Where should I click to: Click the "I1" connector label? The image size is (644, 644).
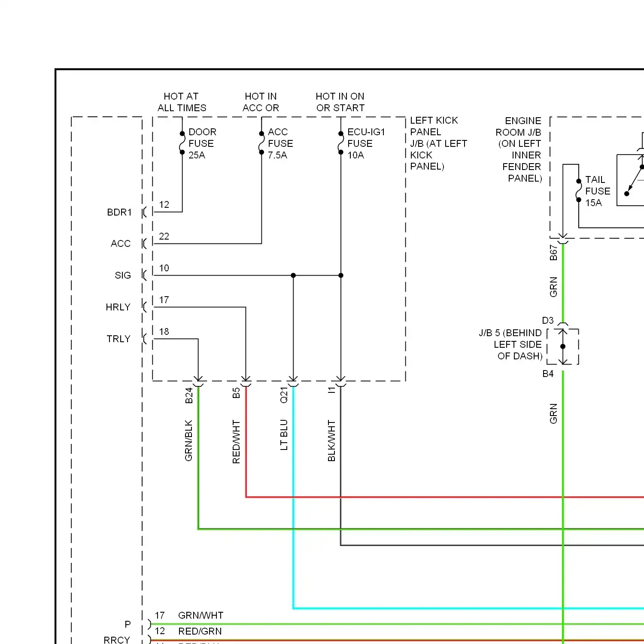pyautogui.click(x=331, y=390)
